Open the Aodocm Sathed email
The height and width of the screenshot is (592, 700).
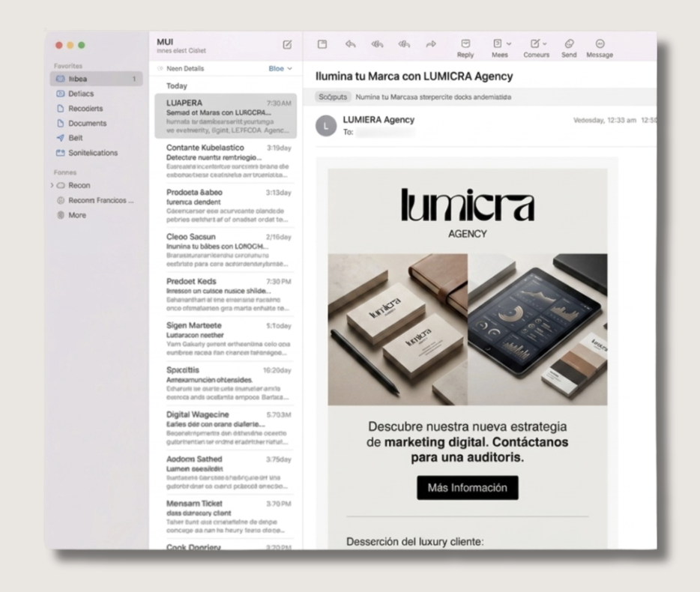tap(226, 472)
